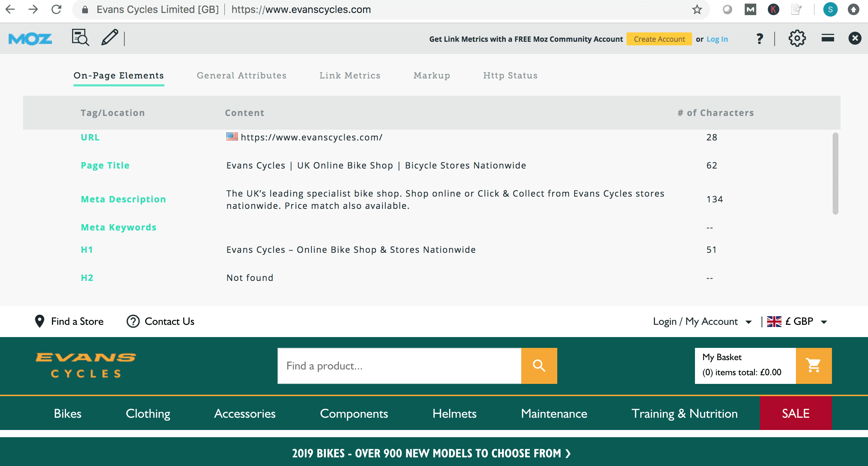868x466 pixels.
Task: Click the H1 tag label link
Action: point(87,249)
